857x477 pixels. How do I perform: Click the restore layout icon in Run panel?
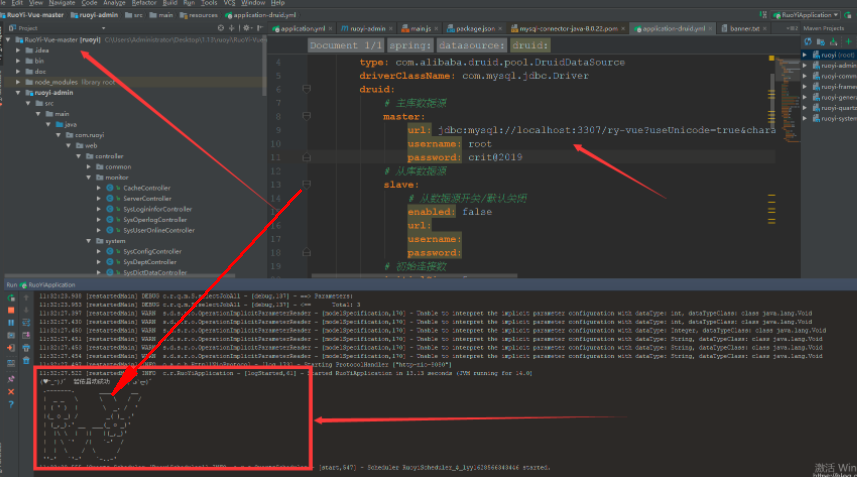coord(11,362)
